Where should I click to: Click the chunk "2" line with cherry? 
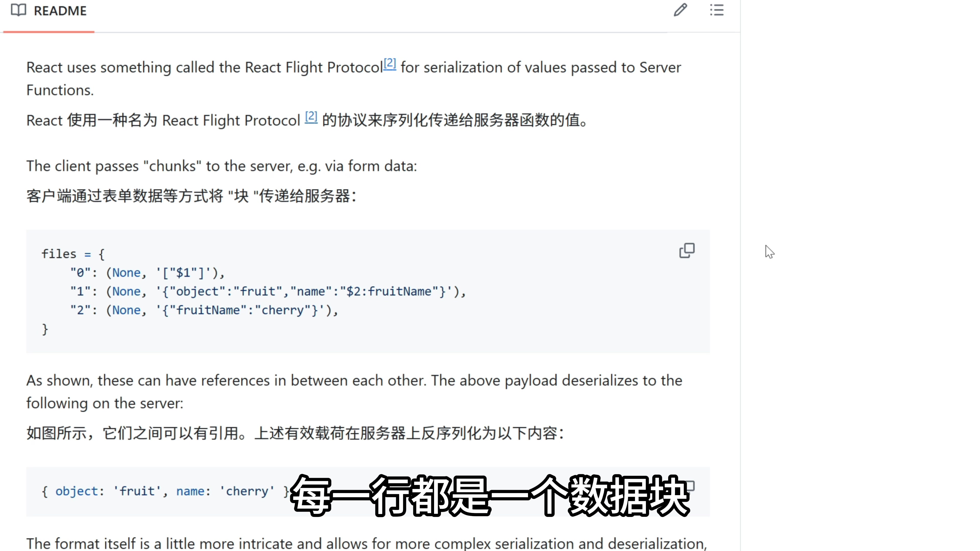(204, 310)
